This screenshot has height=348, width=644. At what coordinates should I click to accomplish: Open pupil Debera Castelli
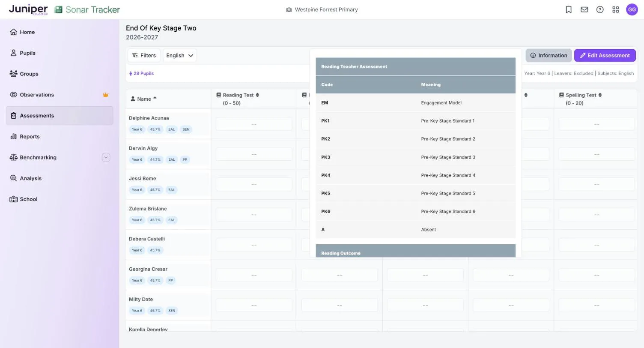[147, 239]
